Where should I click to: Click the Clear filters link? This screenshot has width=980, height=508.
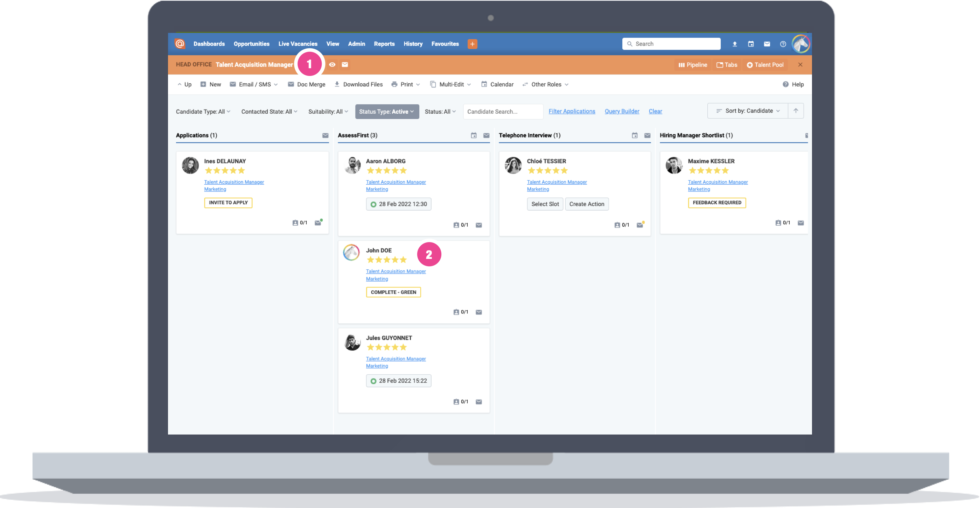click(655, 111)
